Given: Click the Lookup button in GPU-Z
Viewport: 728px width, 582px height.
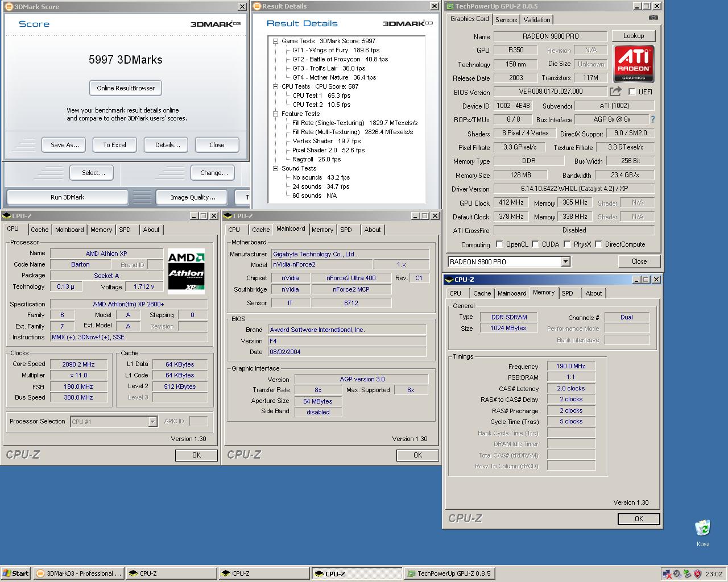Looking at the screenshot, I should (634, 36).
